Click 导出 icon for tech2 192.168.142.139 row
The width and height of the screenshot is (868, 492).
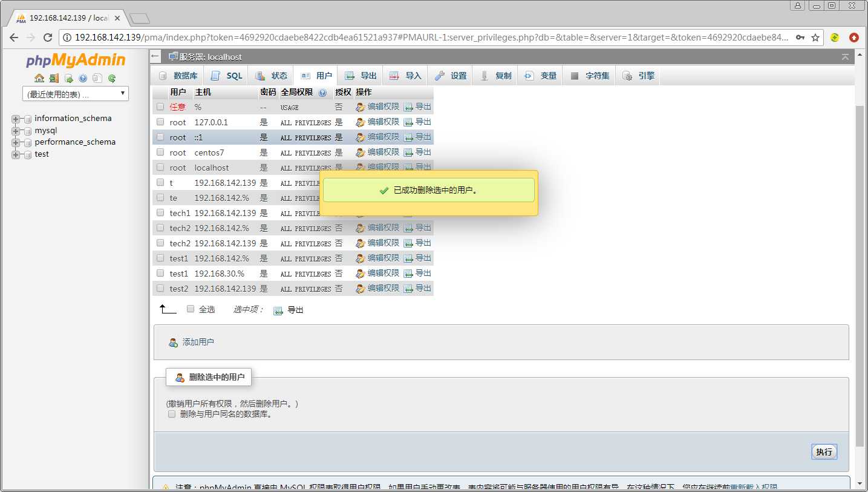pos(408,243)
